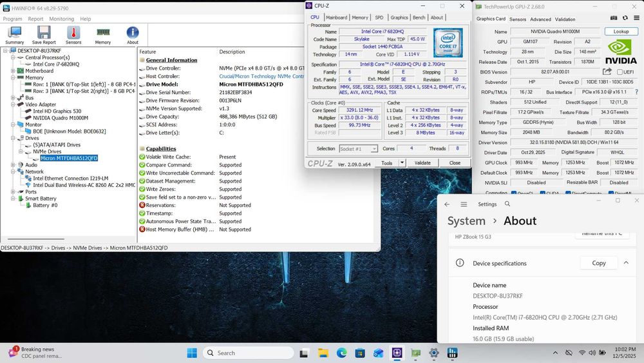Click Settings back arrow
Screen dimensions: 644x363
click(447, 204)
